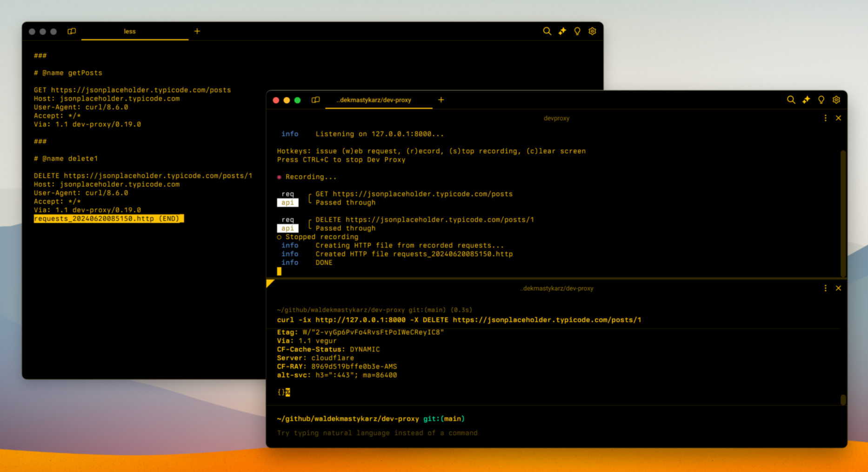The height and width of the screenshot is (472, 868).
Task: Open search in the less window
Action: point(547,31)
